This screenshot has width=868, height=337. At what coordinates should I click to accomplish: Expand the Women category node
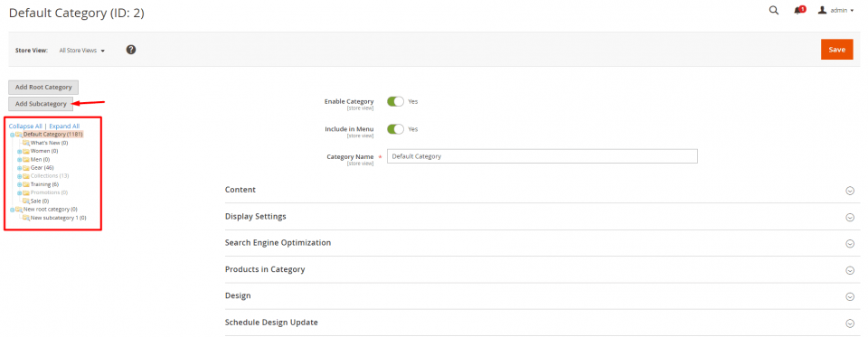pos(19,151)
